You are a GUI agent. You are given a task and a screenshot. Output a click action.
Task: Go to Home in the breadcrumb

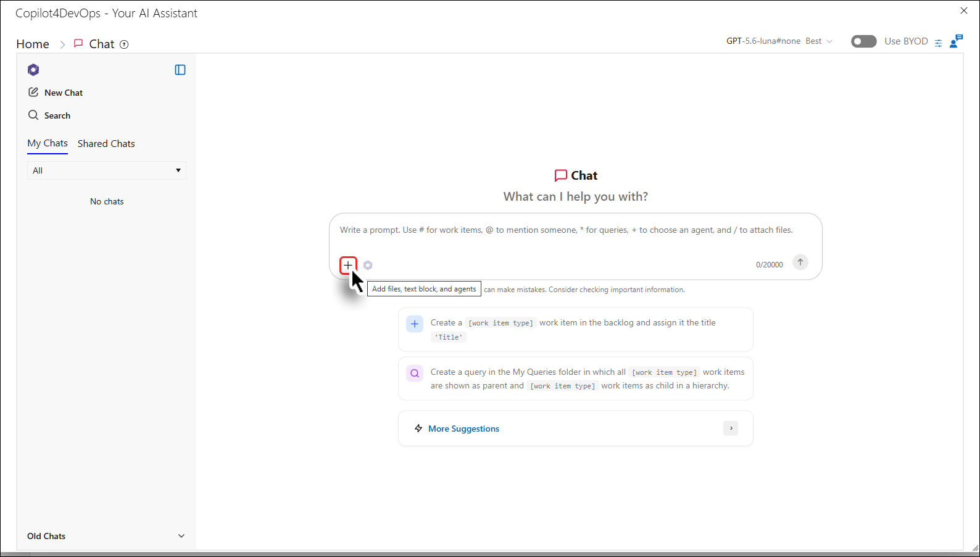(x=33, y=44)
